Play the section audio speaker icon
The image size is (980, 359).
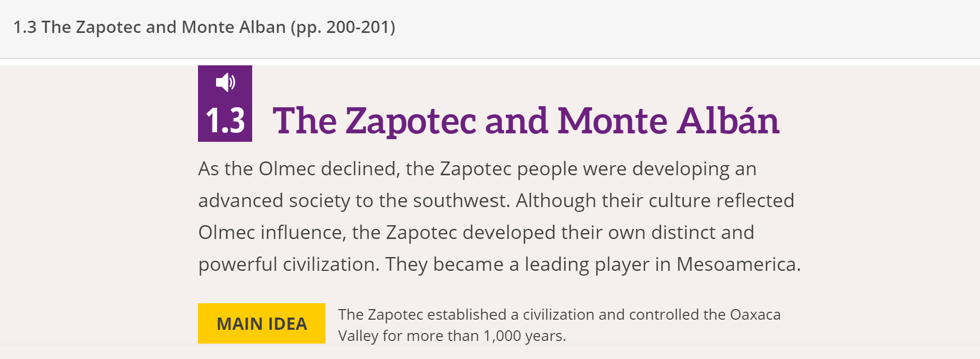click(225, 82)
